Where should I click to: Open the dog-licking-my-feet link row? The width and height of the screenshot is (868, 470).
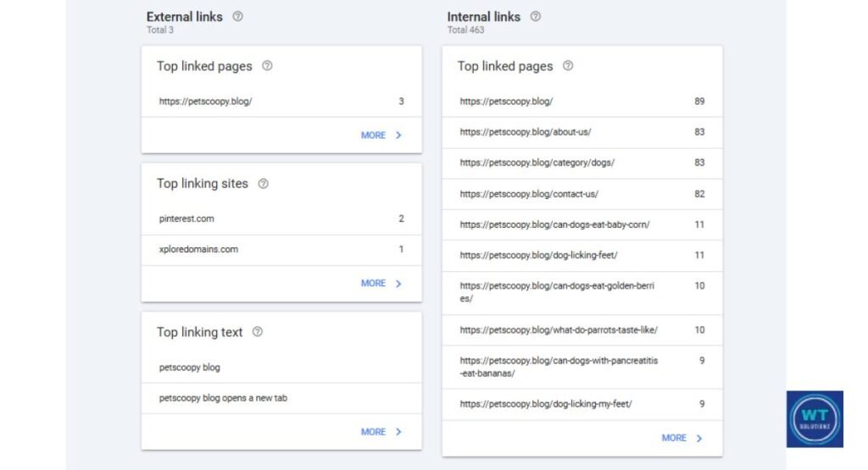click(582, 404)
